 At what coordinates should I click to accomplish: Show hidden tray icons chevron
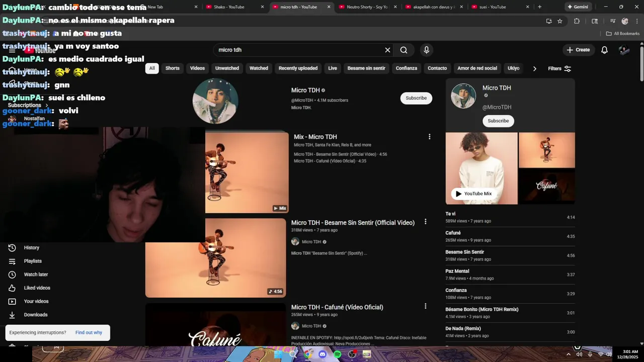point(569,354)
